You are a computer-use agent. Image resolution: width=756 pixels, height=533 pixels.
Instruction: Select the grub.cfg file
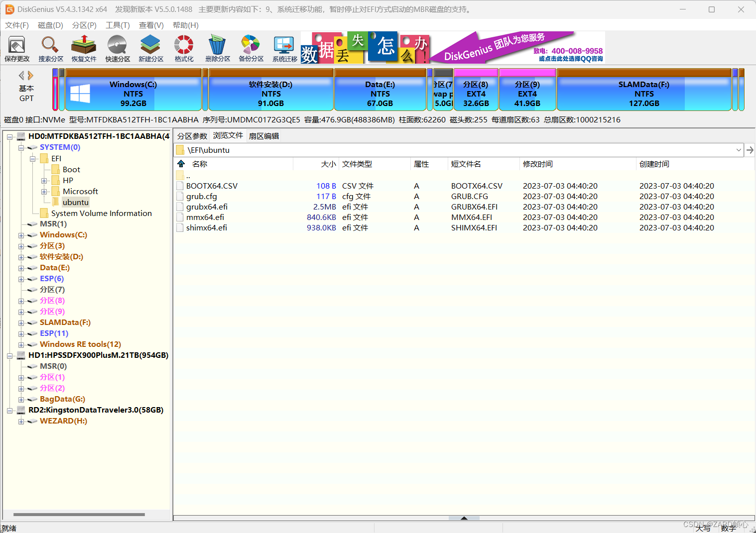[202, 196]
